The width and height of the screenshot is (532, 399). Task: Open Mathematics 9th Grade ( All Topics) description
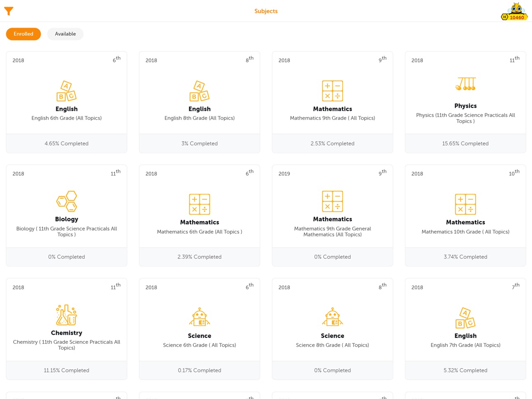(x=332, y=118)
